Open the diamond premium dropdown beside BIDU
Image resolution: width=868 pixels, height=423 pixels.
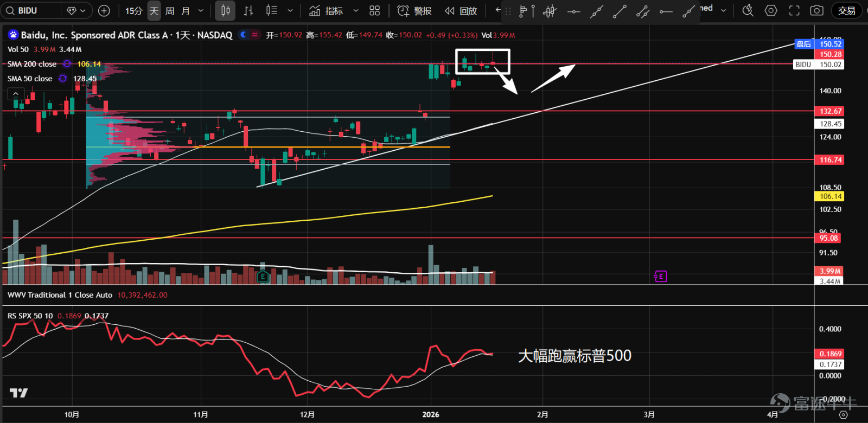pos(76,10)
